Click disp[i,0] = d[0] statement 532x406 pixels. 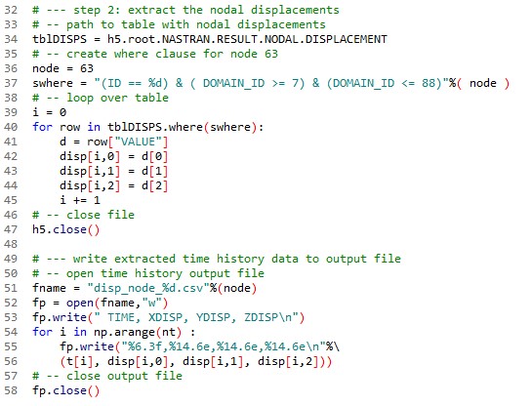113,156
